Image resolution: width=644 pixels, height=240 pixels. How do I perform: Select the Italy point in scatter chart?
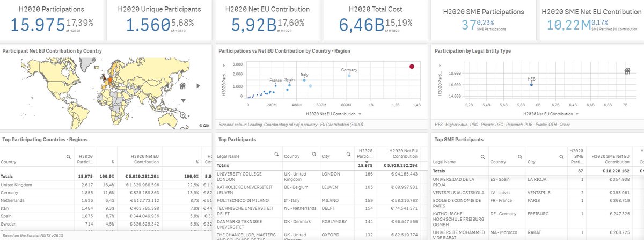click(304, 80)
